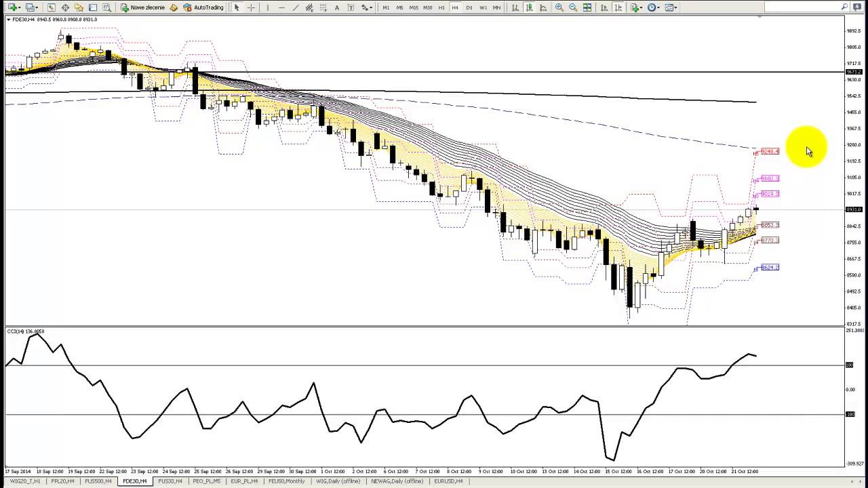Select the Cursor arrow tool
Screen dimensions: 868x488
tap(237, 7)
